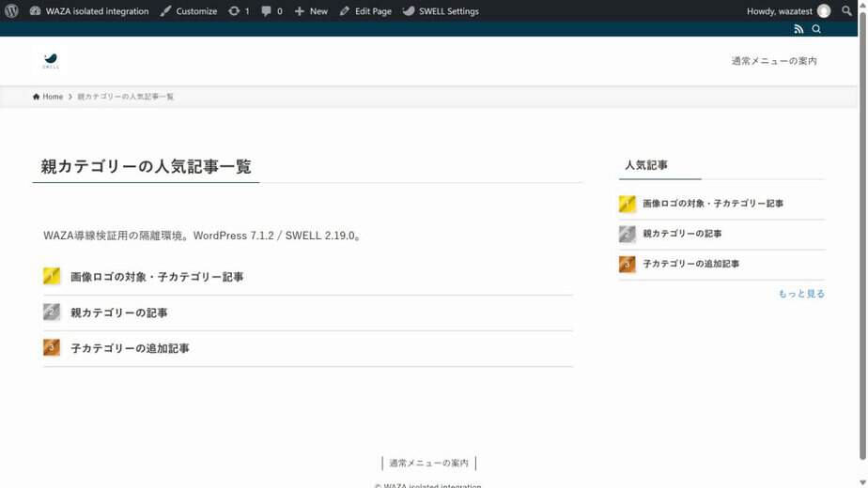The image size is (868, 488).
Task: Open Howdy, wazatest account menu
Action: pos(788,11)
